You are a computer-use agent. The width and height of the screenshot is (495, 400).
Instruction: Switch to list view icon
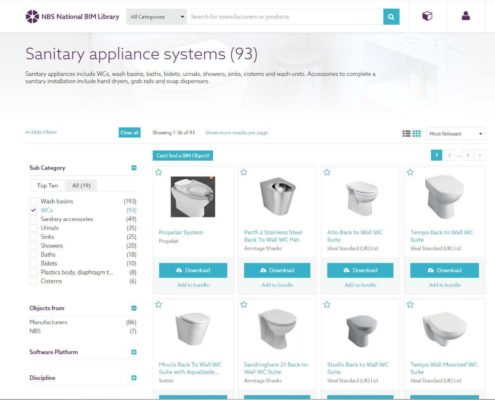pos(406,134)
